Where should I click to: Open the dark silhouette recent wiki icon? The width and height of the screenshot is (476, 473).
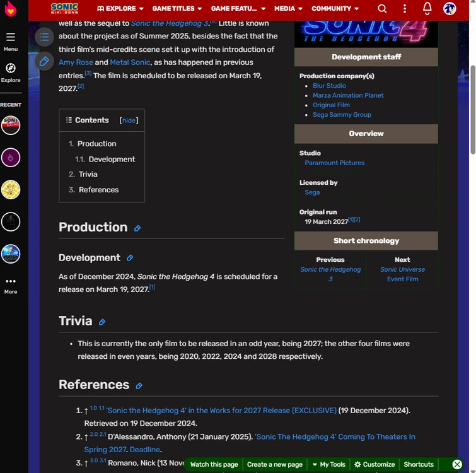(x=11, y=221)
